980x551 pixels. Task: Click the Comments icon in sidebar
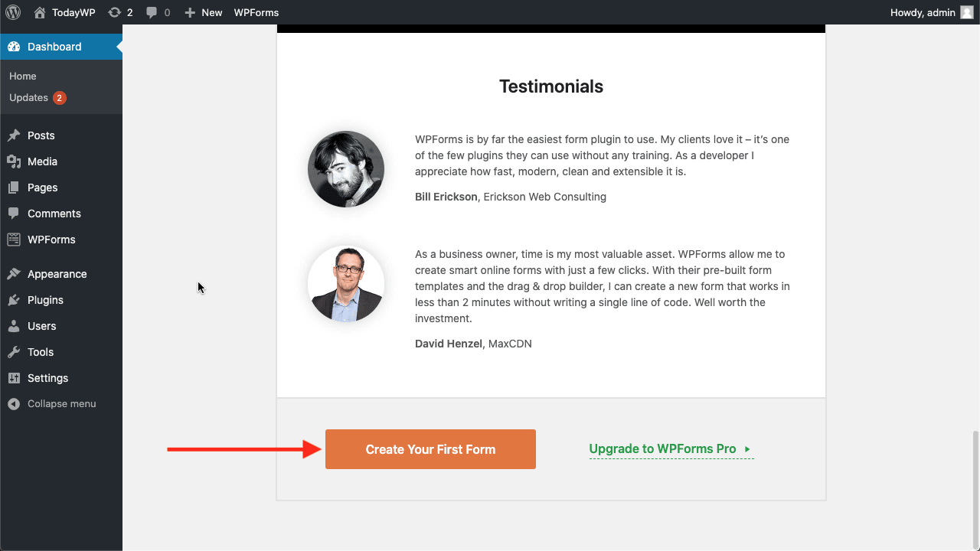pos(14,214)
